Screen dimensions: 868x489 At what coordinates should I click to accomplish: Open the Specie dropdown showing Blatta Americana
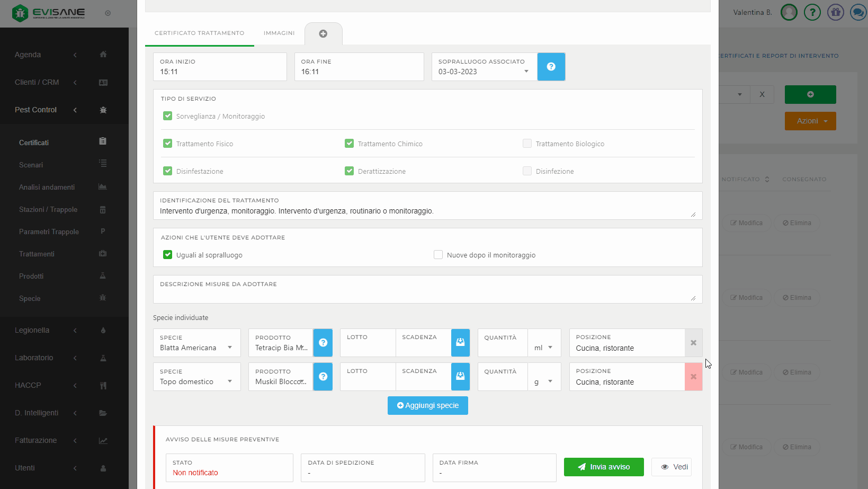click(x=196, y=348)
